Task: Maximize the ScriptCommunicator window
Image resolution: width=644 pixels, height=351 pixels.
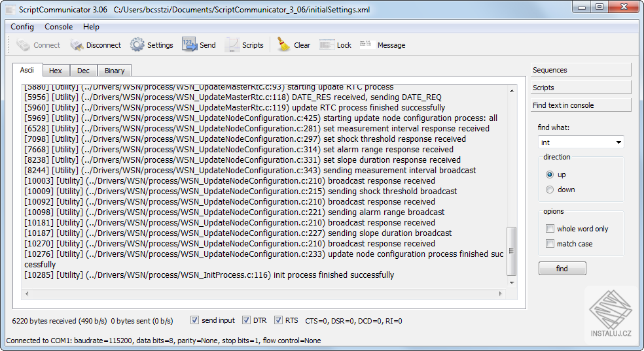Action: 599,7
